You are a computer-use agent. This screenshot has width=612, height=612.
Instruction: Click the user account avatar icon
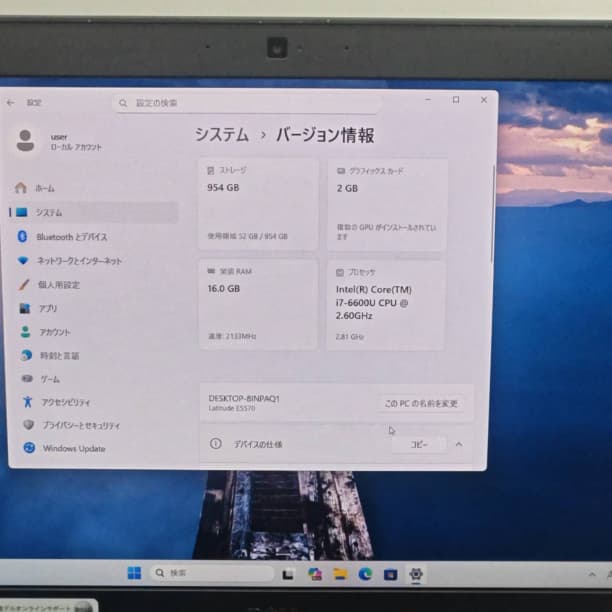[25, 141]
